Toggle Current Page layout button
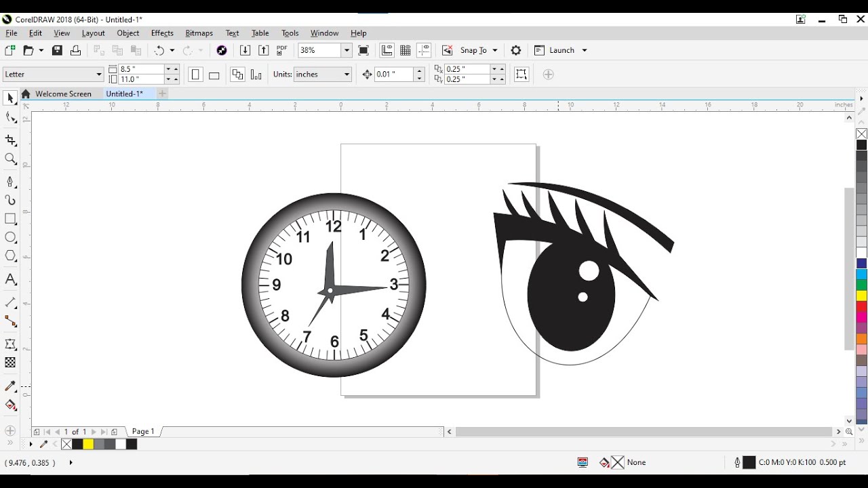 pyautogui.click(x=256, y=75)
